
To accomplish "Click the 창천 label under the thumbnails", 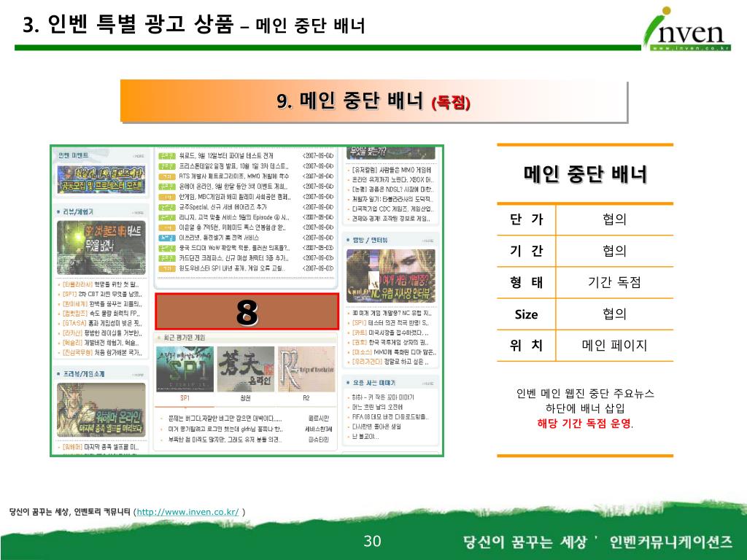I will pyautogui.click(x=245, y=398).
